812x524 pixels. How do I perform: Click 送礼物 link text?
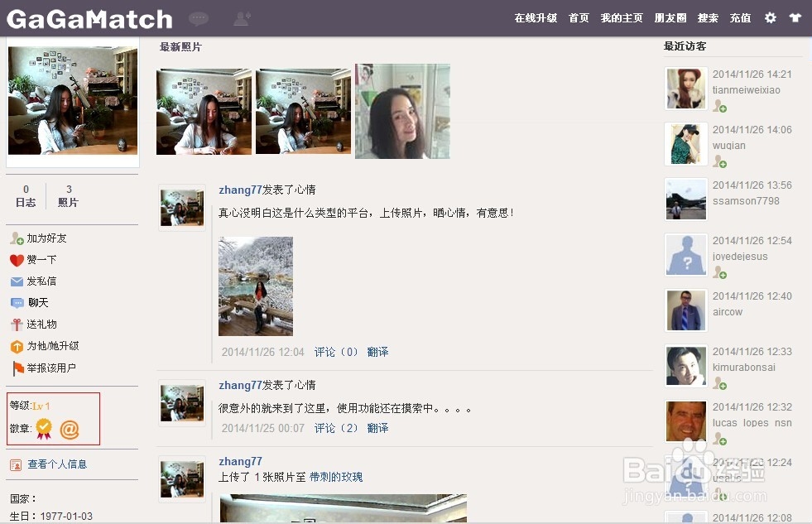click(41, 324)
